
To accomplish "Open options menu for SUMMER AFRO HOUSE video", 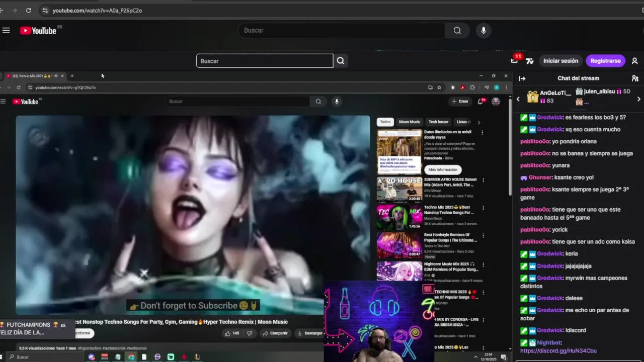I will click(x=483, y=180).
